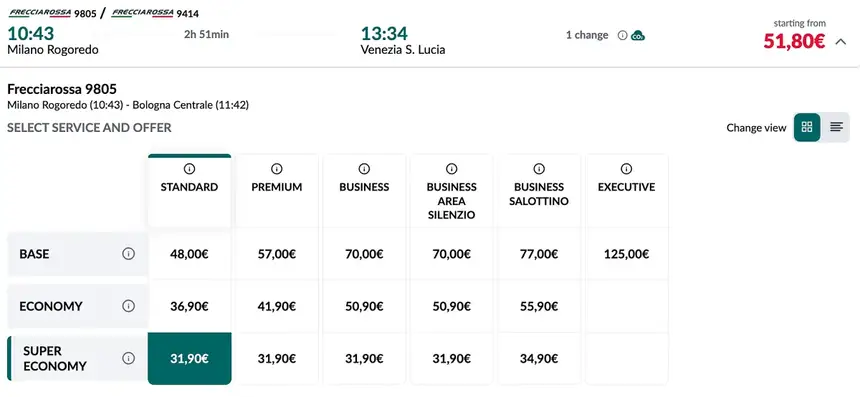Open the info icon above PREMIUM
Image resolution: width=860 pixels, height=397 pixels.
click(276, 169)
